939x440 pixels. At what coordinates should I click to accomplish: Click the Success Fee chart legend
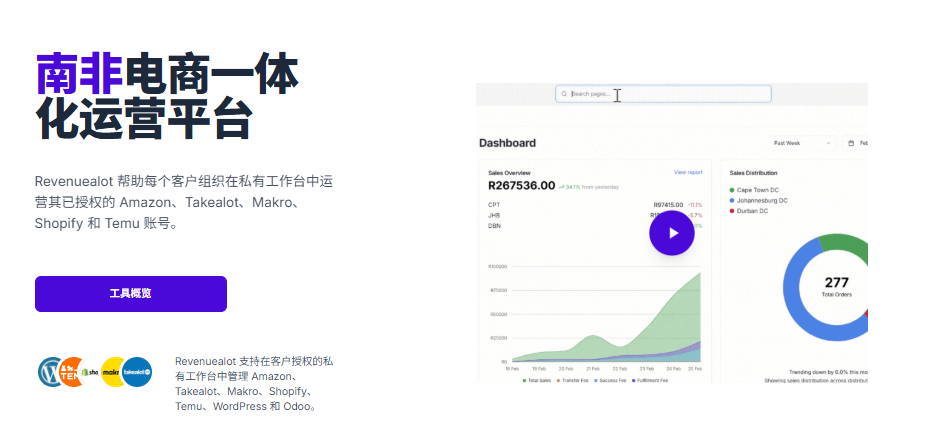[x=610, y=380]
